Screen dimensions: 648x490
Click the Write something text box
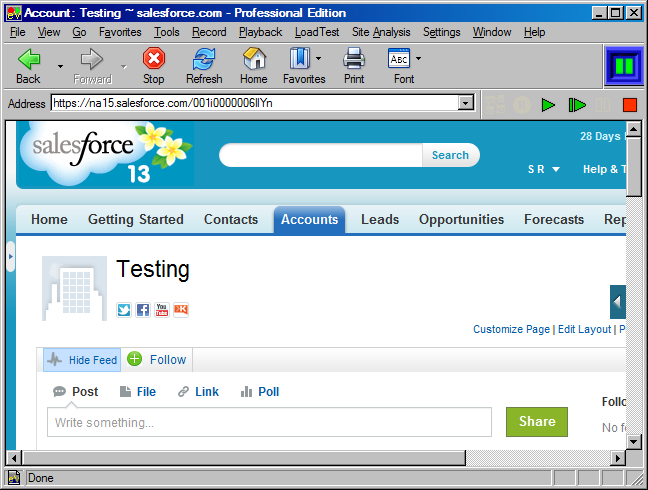click(269, 422)
